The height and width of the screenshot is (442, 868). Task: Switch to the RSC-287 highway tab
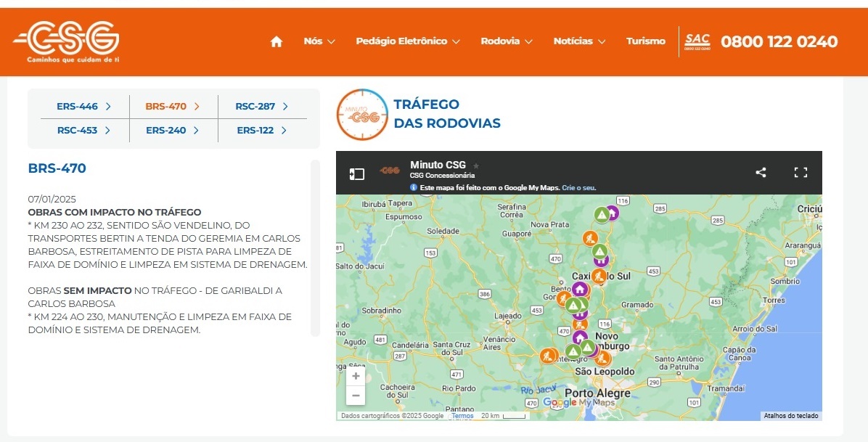[261, 107]
